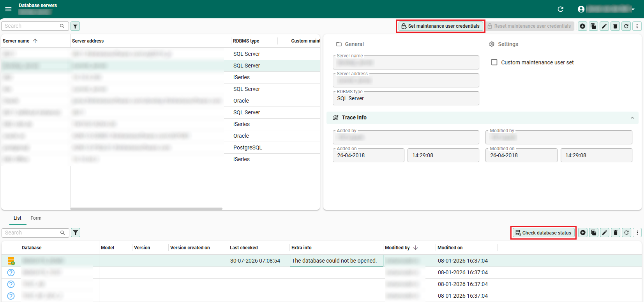Expand the user account dropdown arrow
The image size is (644, 302).
click(x=633, y=9)
